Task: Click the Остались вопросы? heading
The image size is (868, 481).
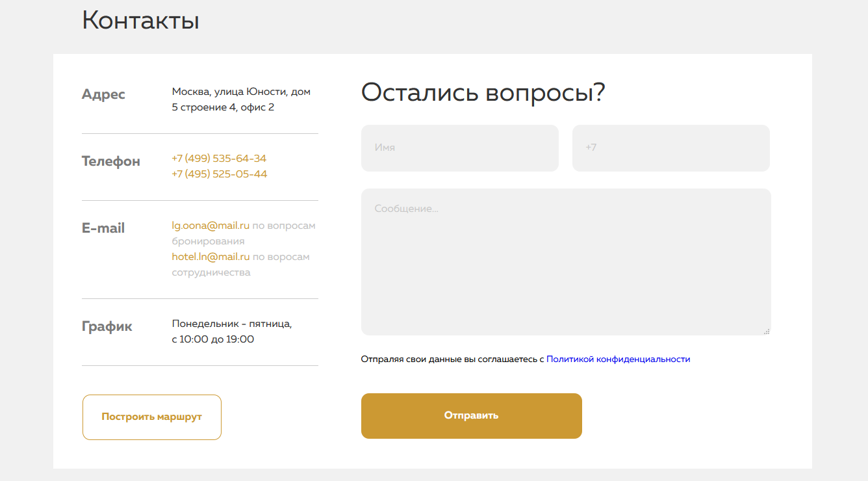Action: coord(483,92)
